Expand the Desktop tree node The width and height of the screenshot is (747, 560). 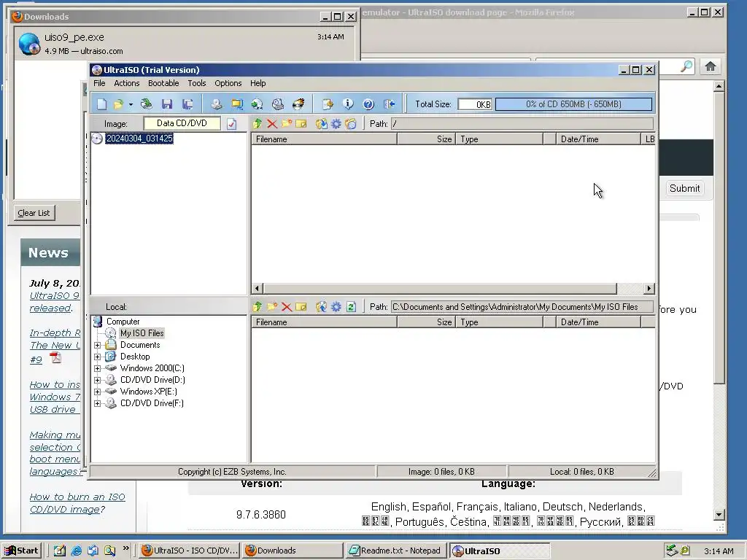[97, 357]
